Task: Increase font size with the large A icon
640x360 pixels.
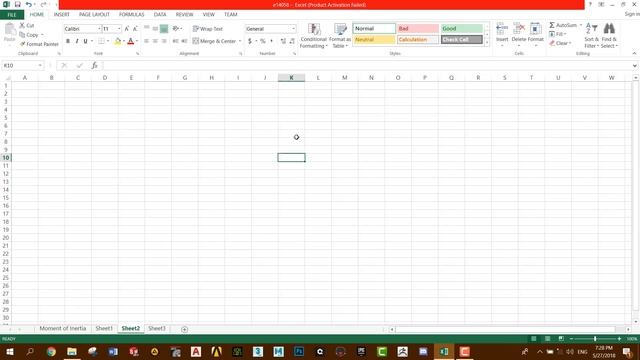Action: (127, 29)
